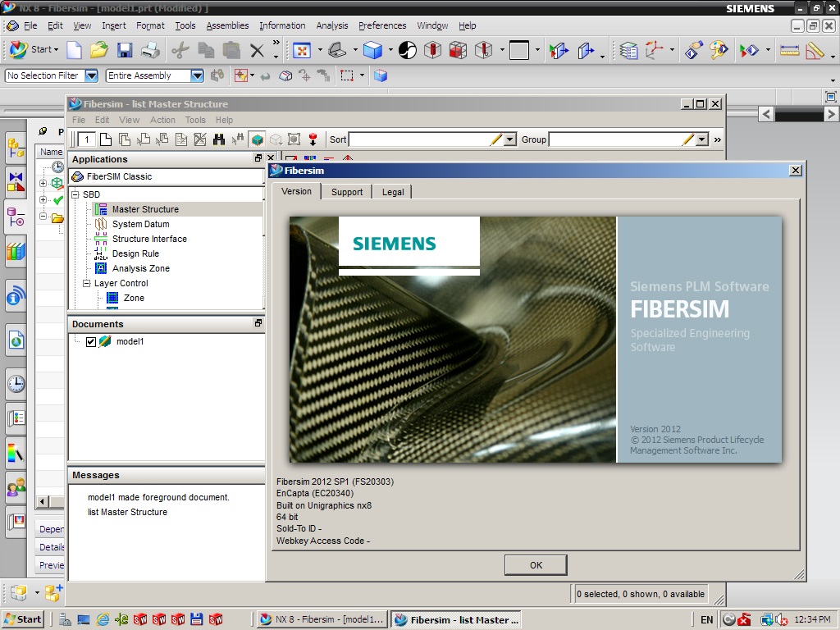Viewport: 840px width, 630px height.
Task: Select Design Rule in tree
Action: coord(135,253)
